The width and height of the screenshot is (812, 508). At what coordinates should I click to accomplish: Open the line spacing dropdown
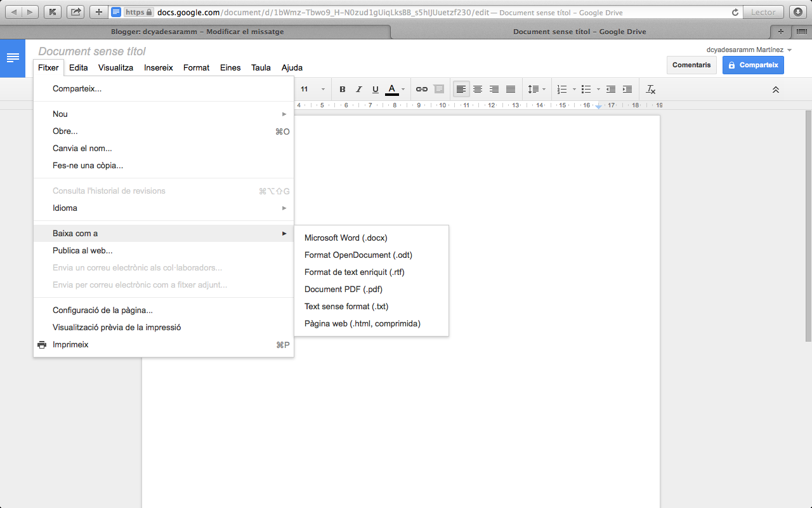pyautogui.click(x=537, y=90)
